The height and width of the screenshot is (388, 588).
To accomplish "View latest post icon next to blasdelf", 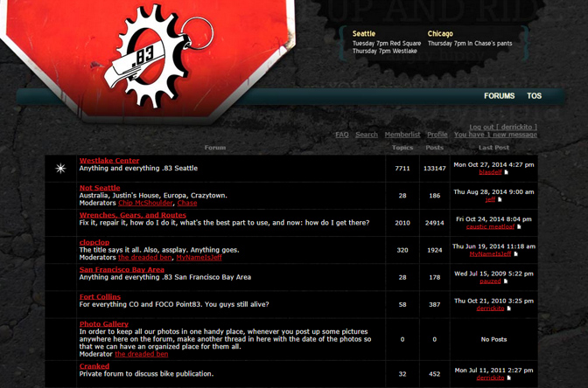I will [x=507, y=173].
